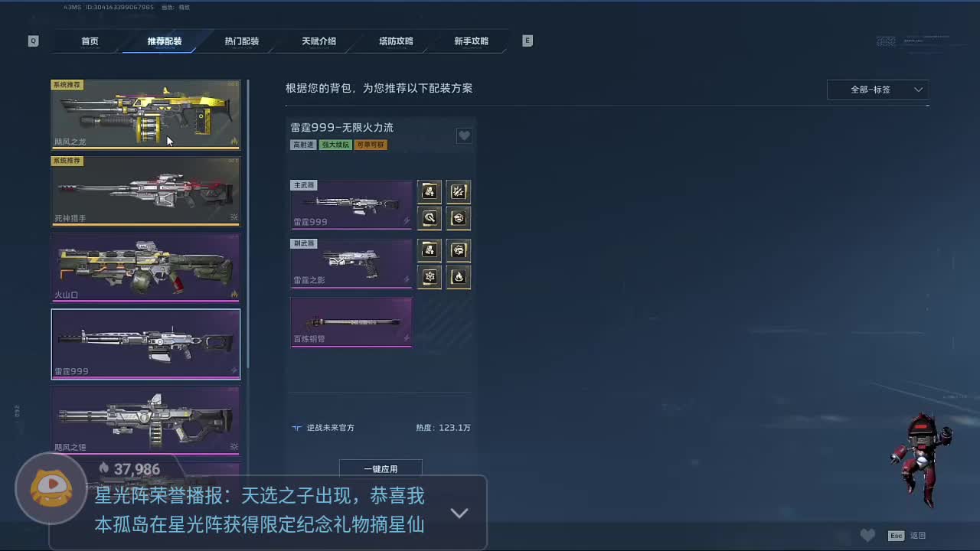Viewport: 980px width, 551px height.
Task: Click the orange mascot avatar in broadcast banner
Action: pos(51,489)
